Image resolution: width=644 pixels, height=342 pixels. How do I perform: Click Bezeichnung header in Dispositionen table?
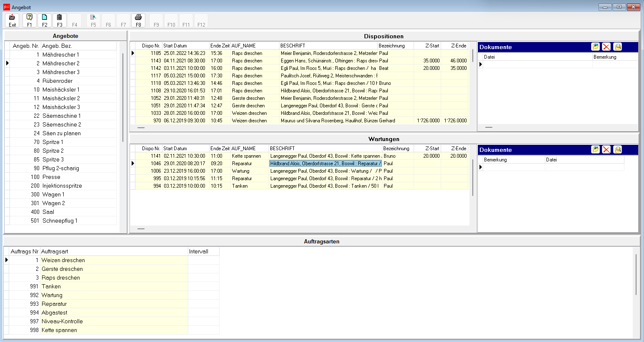point(396,46)
